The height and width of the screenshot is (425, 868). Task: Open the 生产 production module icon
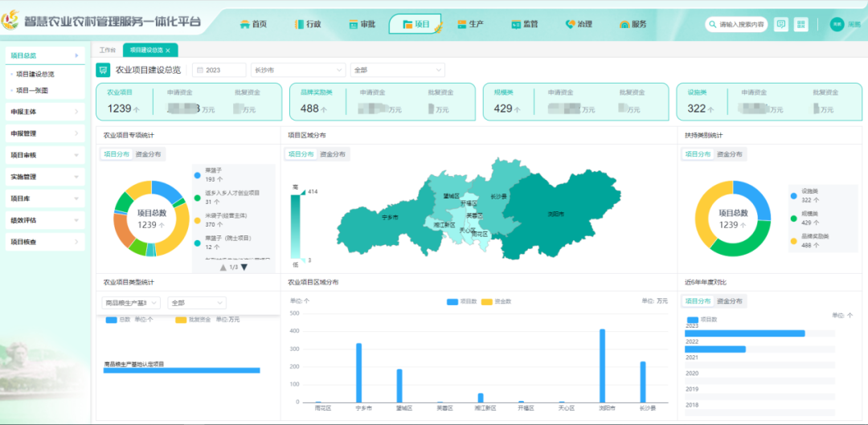pyautogui.click(x=462, y=24)
